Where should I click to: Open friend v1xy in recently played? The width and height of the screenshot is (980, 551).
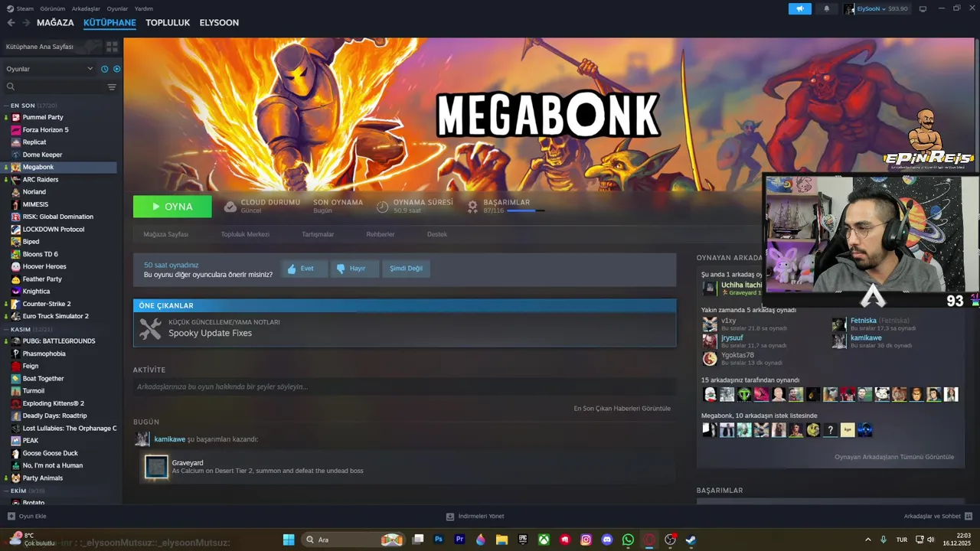pos(728,321)
